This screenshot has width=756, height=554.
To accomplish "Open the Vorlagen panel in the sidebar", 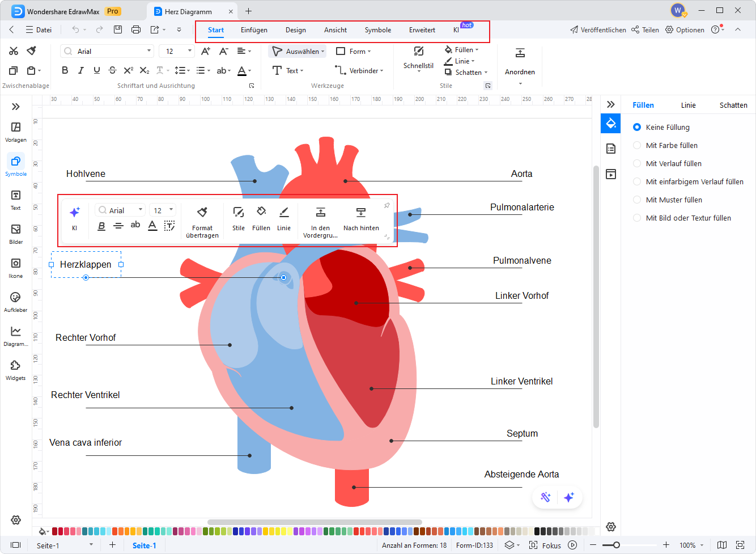I will (15, 132).
